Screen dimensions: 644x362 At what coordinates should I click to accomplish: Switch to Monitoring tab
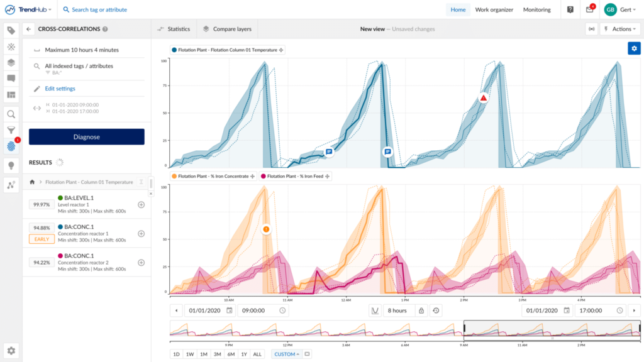pyautogui.click(x=537, y=9)
